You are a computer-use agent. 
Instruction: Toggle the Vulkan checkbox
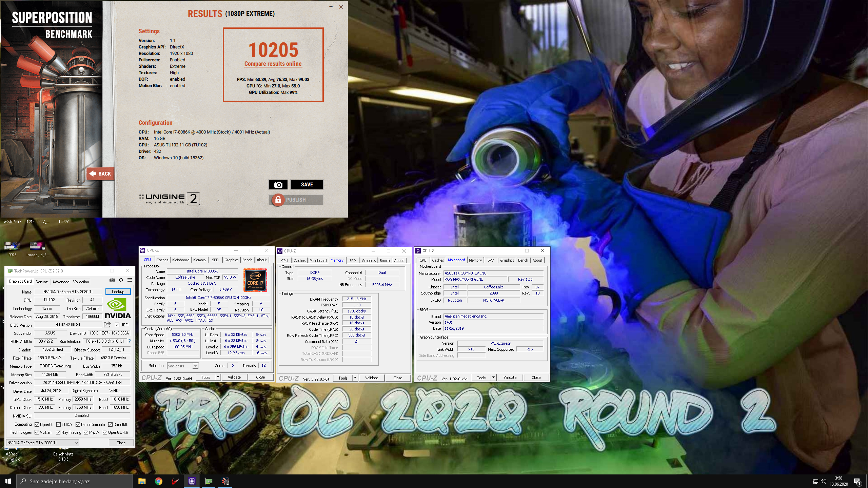tap(37, 432)
